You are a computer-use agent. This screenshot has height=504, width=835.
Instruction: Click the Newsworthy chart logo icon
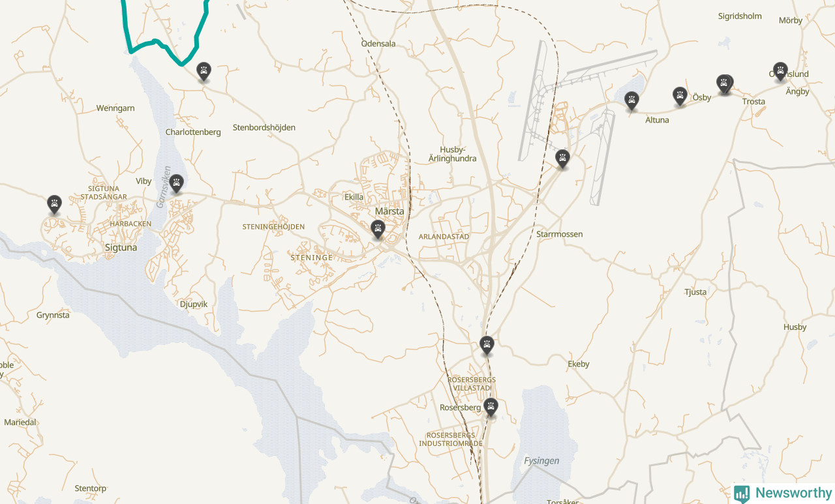pyautogui.click(x=742, y=494)
